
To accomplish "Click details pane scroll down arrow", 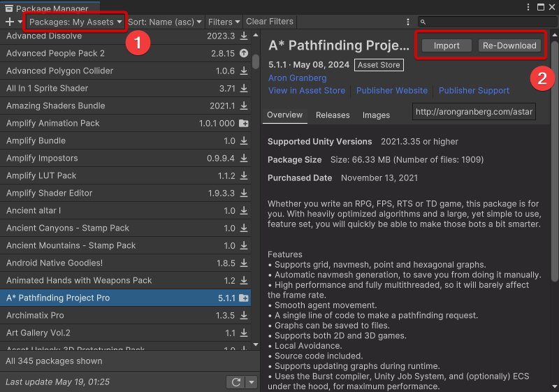I will pos(554,386).
